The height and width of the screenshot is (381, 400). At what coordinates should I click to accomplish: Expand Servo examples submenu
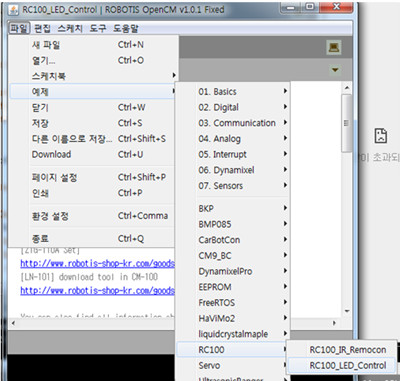click(233, 365)
